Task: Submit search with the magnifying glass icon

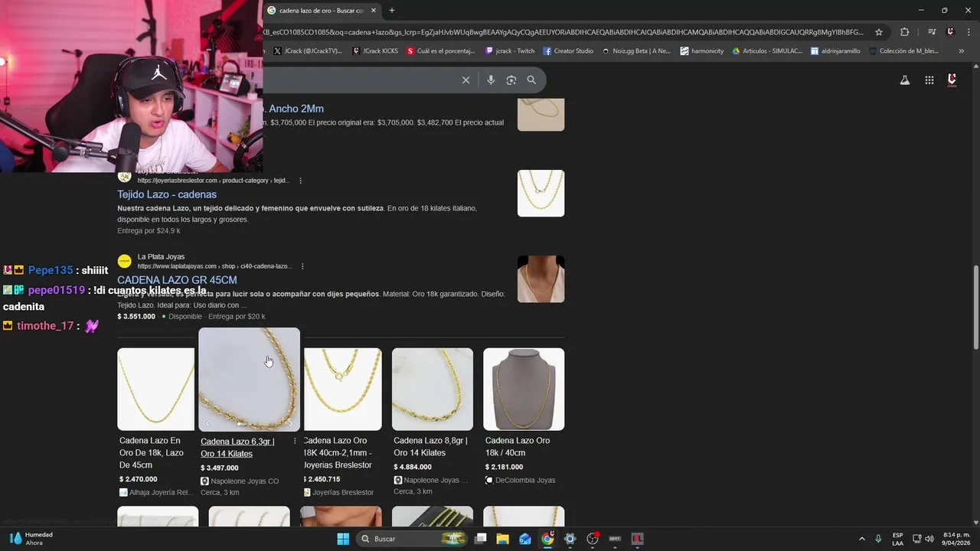Action: [x=531, y=80]
